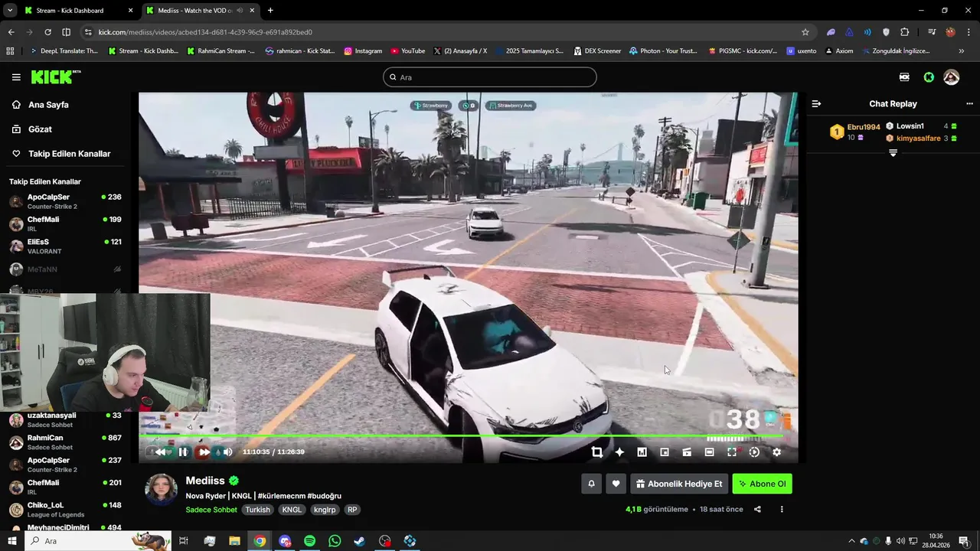Click the Sadece Sohbet category link
Screen dimensions: 980x551
coord(211,510)
